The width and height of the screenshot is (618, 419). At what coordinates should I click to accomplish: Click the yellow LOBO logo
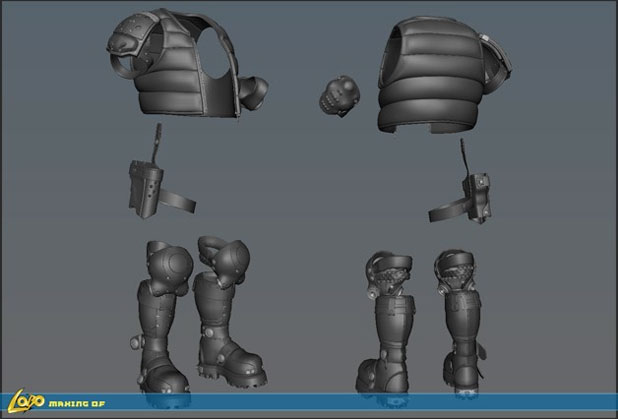(26, 401)
